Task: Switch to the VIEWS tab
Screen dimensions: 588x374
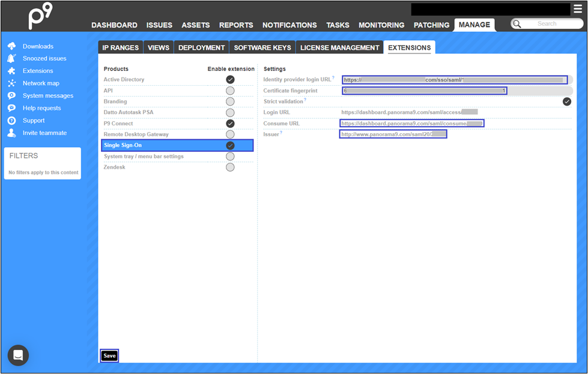Action: [x=159, y=47]
